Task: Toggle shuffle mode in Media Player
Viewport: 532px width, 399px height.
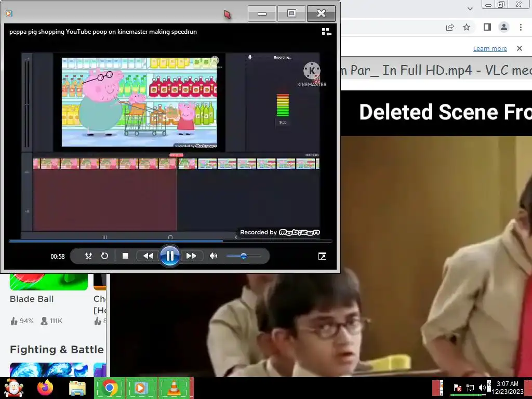Action: click(x=88, y=256)
